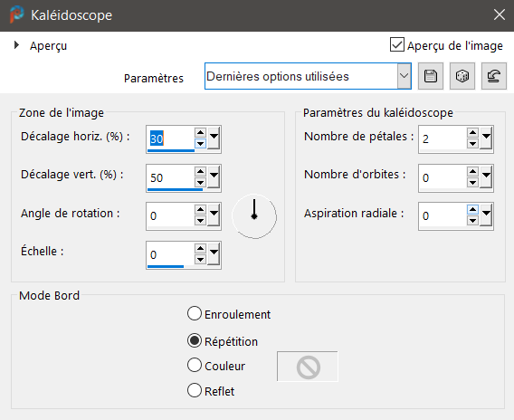Select the Enroulement edge mode
This screenshot has height=420, width=514.
coord(195,313)
